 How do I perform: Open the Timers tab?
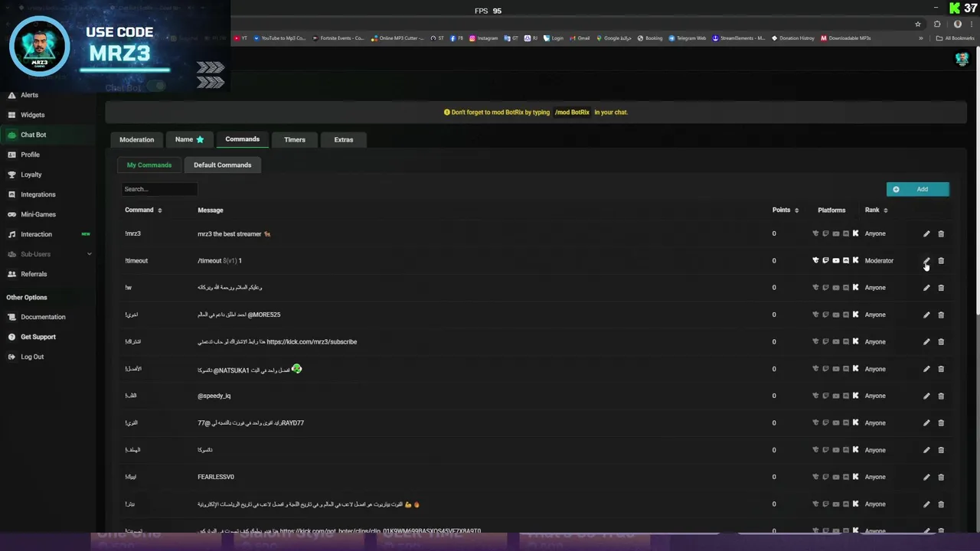point(295,139)
